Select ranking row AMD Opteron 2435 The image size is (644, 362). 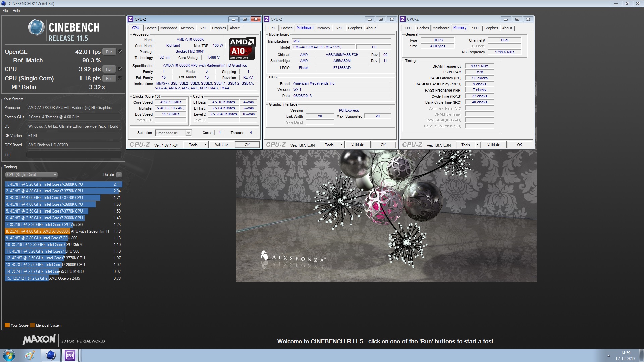[63, 278]
